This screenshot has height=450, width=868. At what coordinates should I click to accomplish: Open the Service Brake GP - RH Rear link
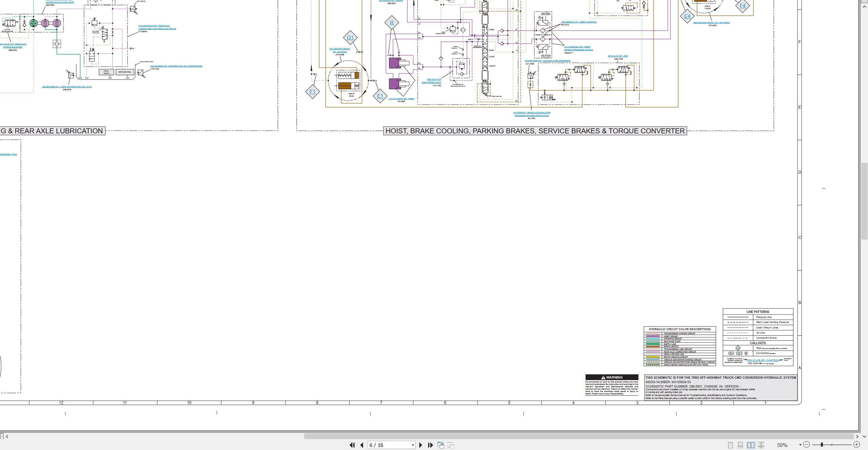coord(340,50)
